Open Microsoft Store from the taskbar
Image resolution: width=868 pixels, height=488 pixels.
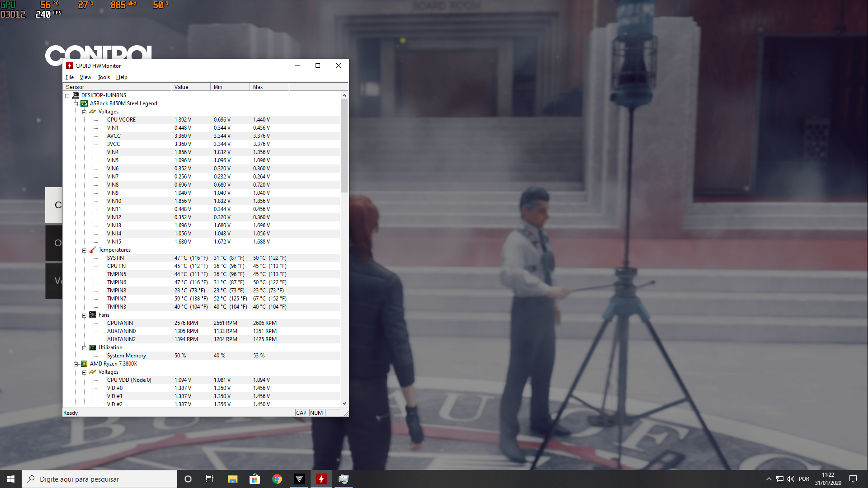[x=255, y=479]
